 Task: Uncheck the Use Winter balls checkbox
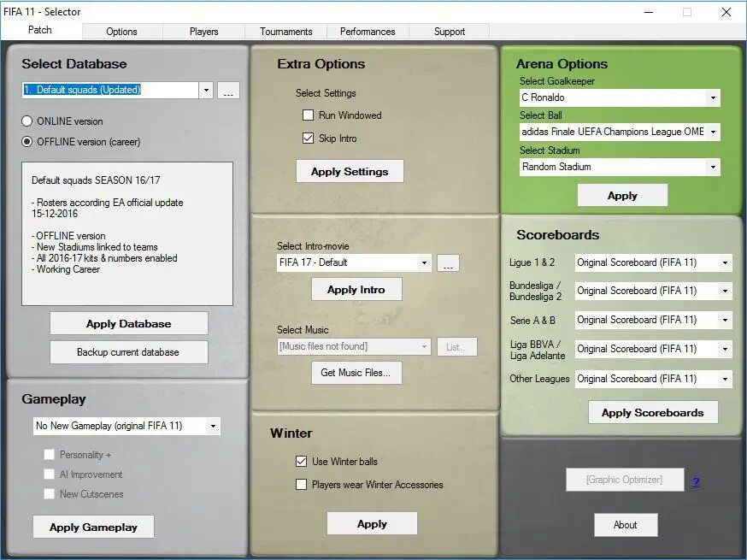[x=301, y=462]
